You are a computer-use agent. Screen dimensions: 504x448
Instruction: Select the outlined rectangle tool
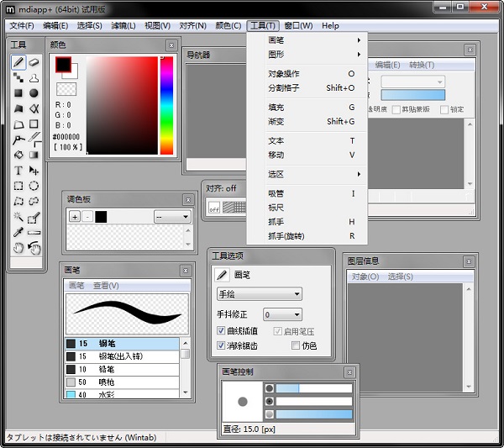pyautogui.click(x=34, y=124)
